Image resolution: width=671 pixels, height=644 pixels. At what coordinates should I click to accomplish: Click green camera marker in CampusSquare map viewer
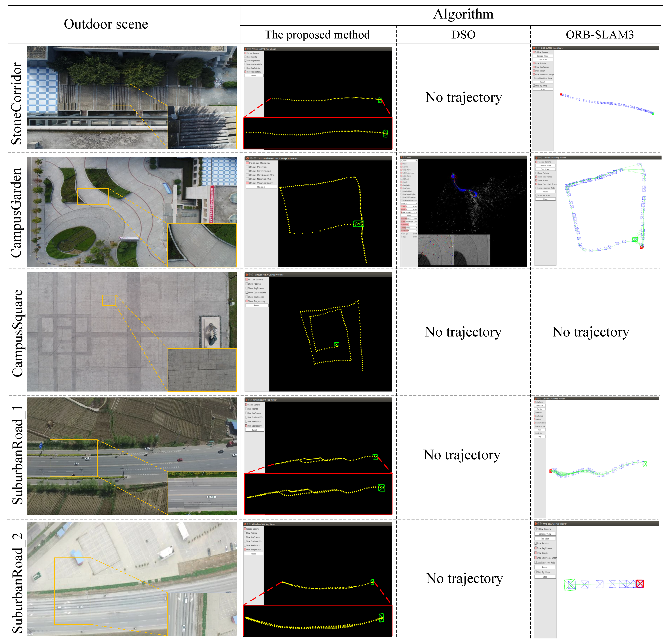[x=337, y=345]
